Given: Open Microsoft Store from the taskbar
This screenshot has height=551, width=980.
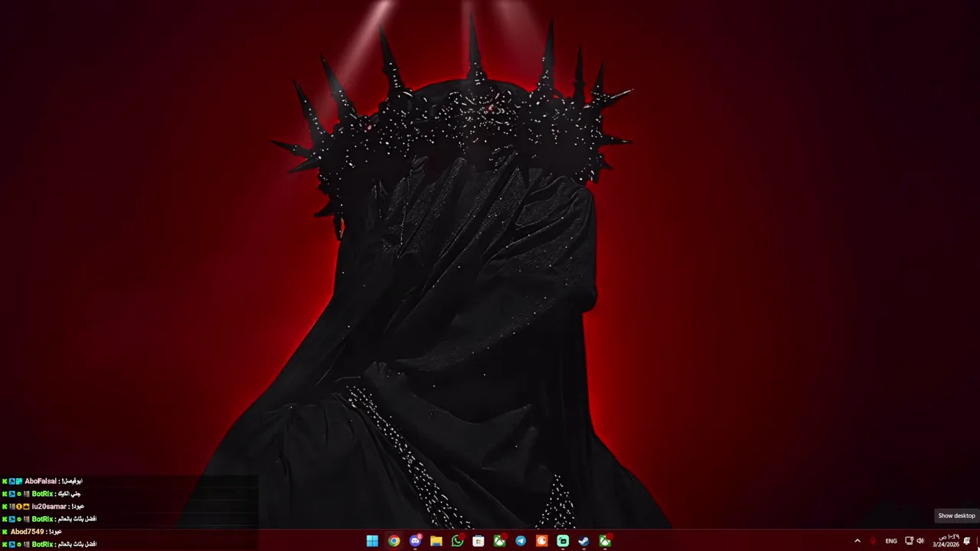Looking at the screenshot, I should tap(479, 541).
